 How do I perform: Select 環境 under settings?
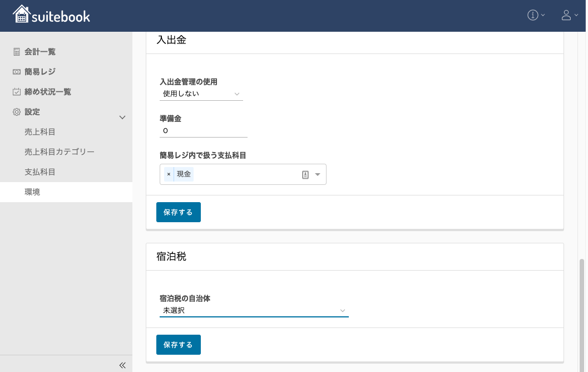[66, 192]
